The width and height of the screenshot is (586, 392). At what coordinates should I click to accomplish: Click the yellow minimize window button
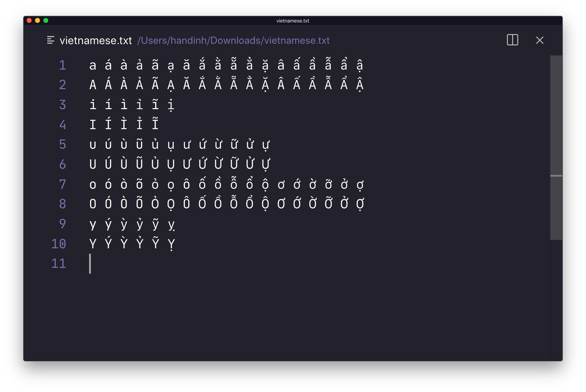[x=37, y=20]
